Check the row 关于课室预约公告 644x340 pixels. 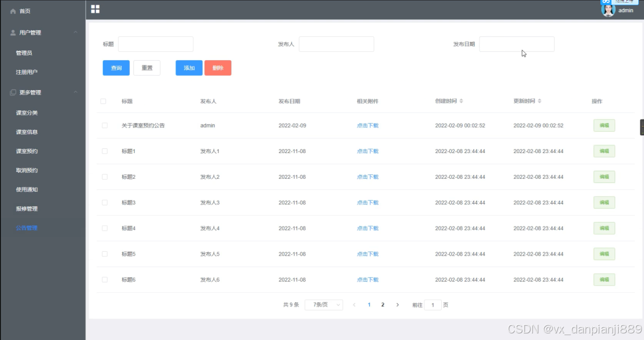pyautogui.click(x=105, y=125)
